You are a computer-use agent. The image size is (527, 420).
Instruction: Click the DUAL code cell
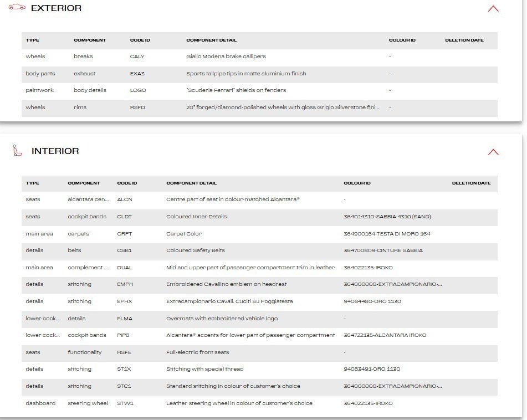[124, 268]
